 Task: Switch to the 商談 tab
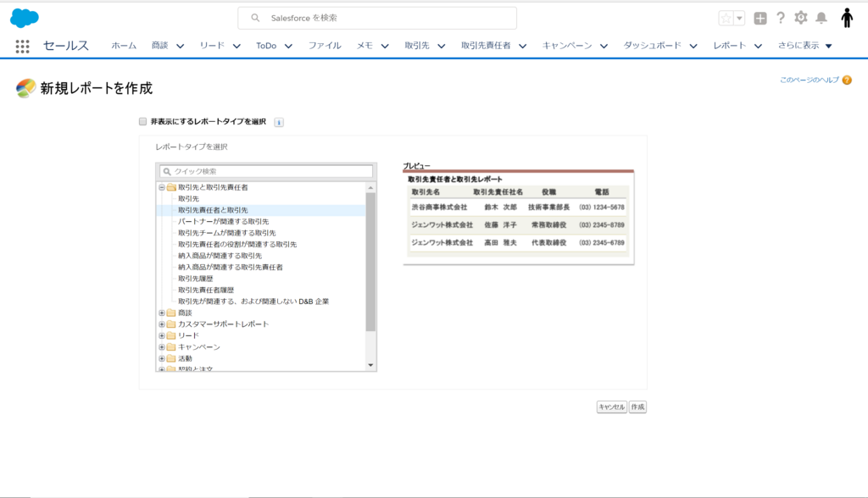point(159,46)
